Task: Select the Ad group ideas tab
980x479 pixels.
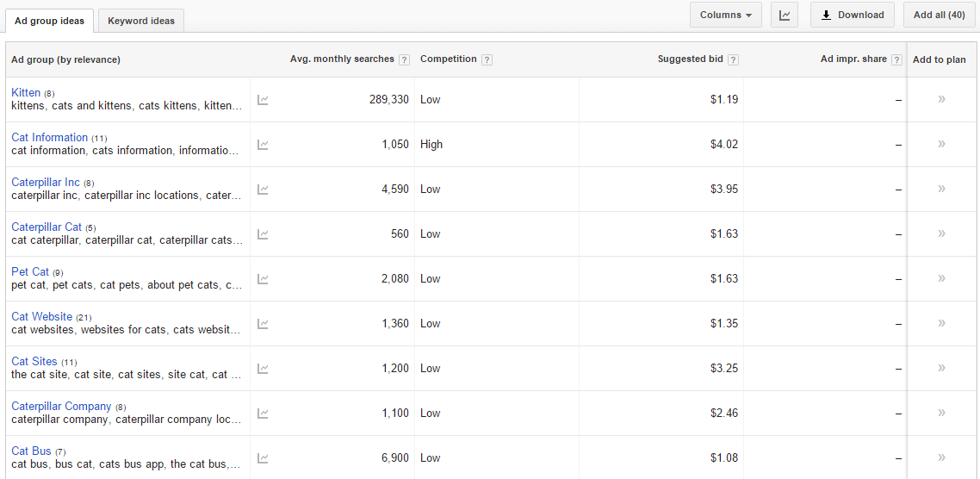Action: (49, 21)
